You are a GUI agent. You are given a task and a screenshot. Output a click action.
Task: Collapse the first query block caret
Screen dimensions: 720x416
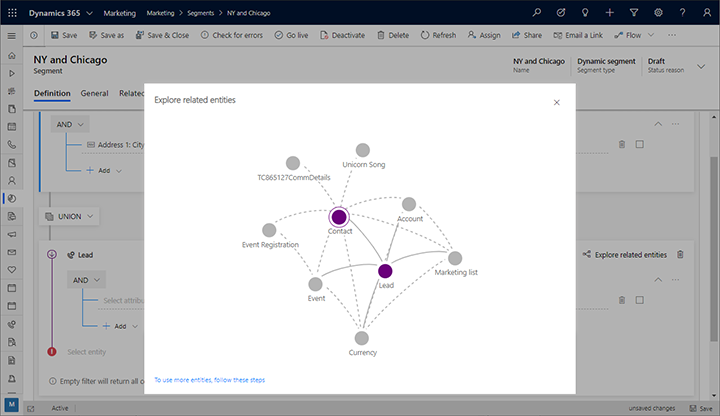658,124
